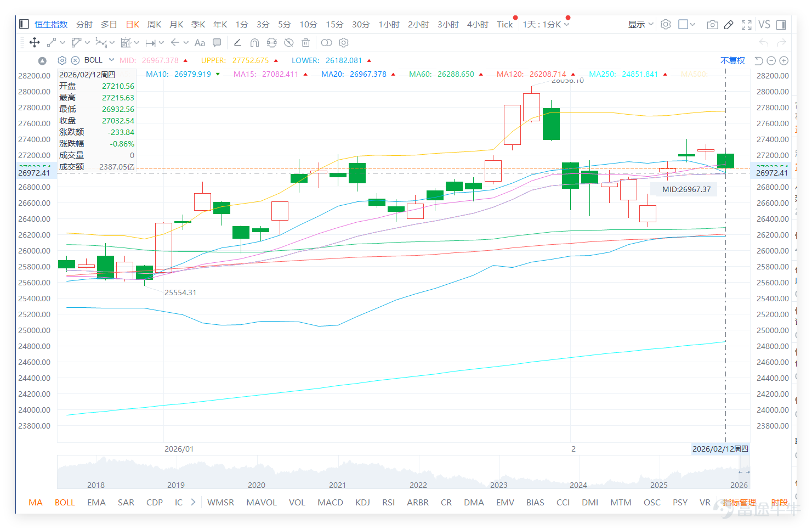Select the chart measurement tool
Viewport: 812px width, 529px height.
click(126, 42)
